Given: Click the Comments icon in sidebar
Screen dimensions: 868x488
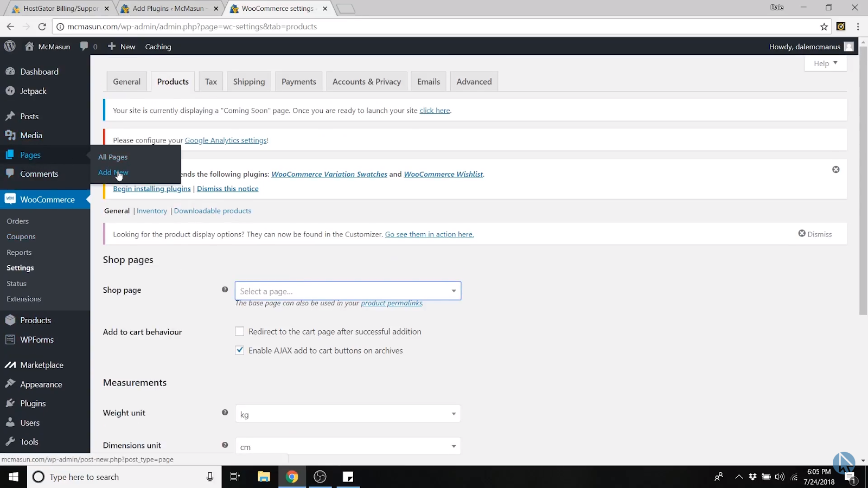Looking at the screenshot, I should pyautogui.click(x=10, y=174).
